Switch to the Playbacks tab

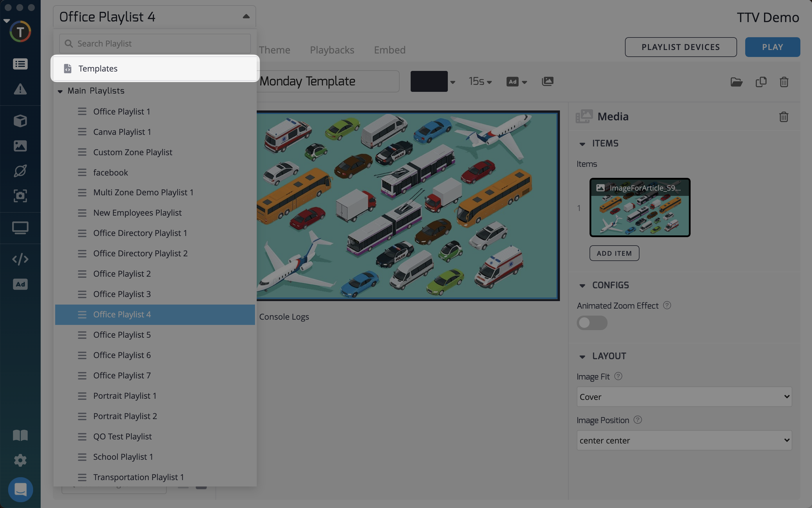pyautogui.click(x=332, y=50)
